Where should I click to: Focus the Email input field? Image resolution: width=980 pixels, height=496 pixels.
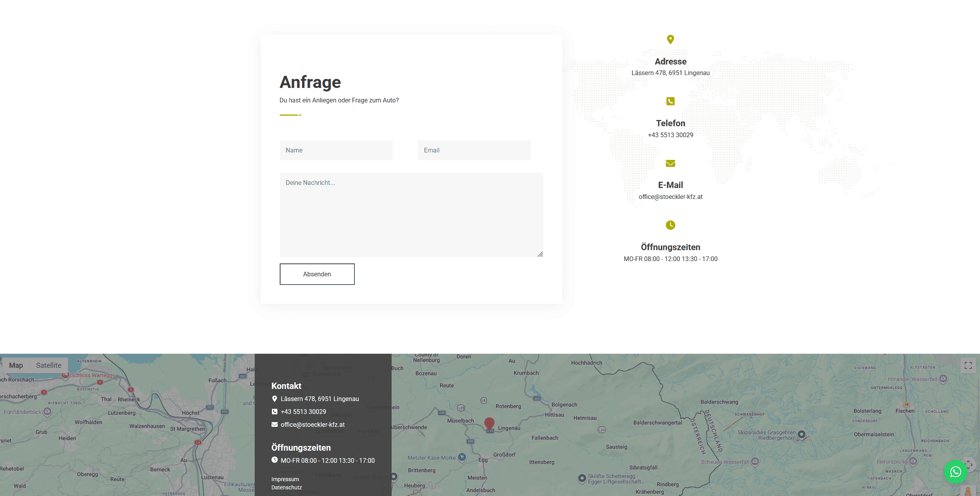point(474,150)
